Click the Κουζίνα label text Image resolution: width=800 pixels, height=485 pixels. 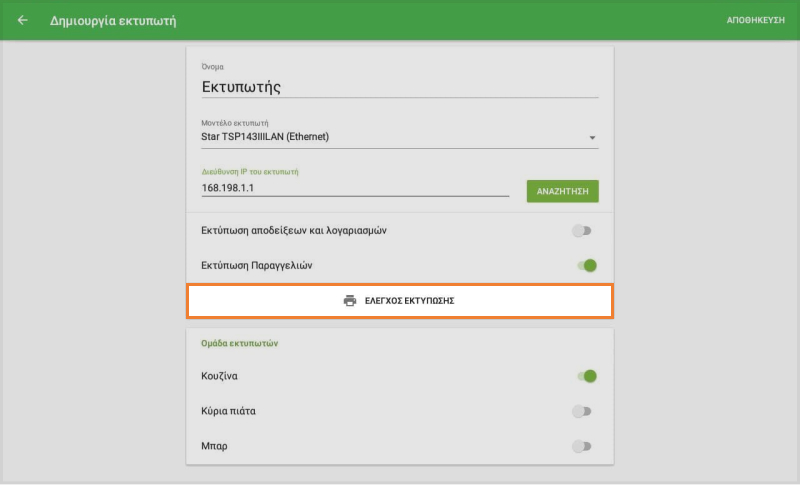click(219, 376)
